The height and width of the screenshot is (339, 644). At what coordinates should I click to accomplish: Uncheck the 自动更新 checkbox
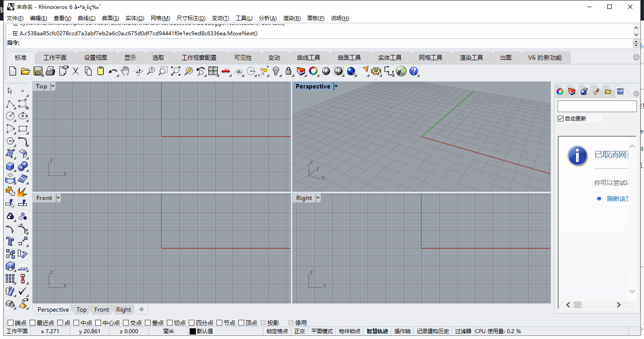[x=561, y=118]
